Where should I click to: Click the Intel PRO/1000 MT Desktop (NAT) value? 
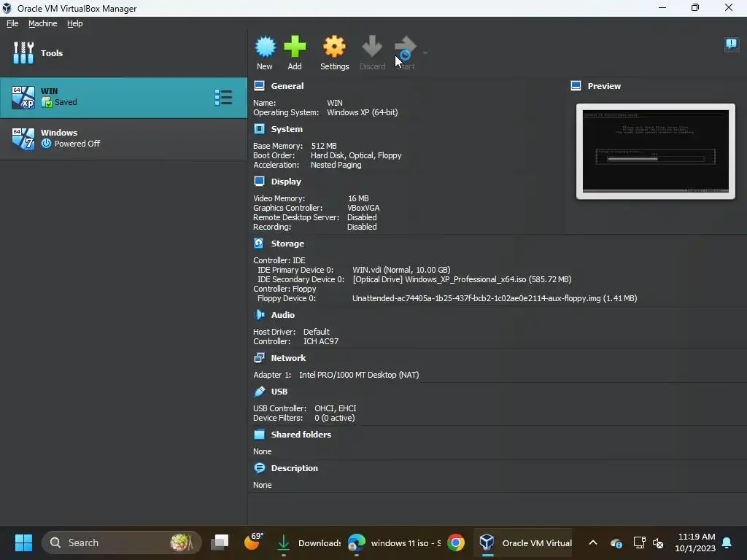click(359, 375)
